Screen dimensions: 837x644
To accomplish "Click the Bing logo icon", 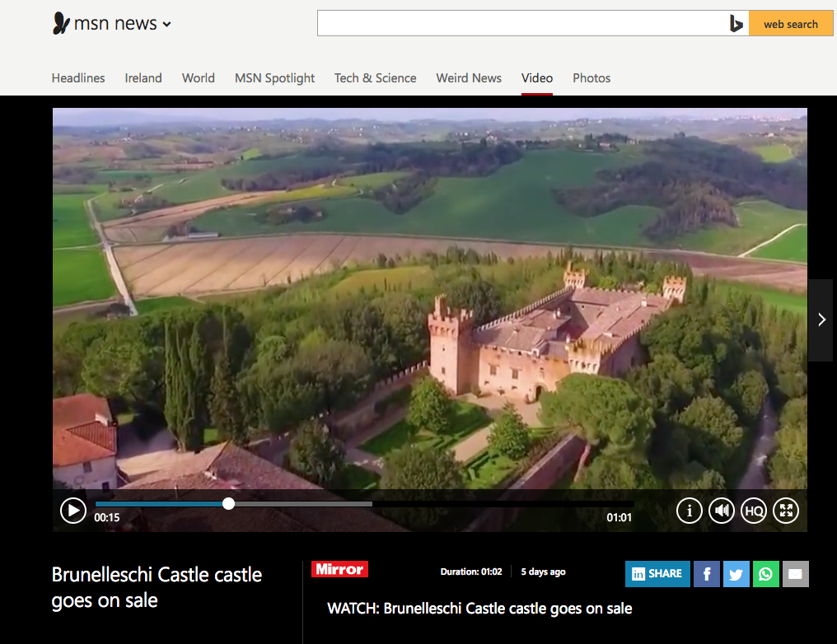I will 736,24.
